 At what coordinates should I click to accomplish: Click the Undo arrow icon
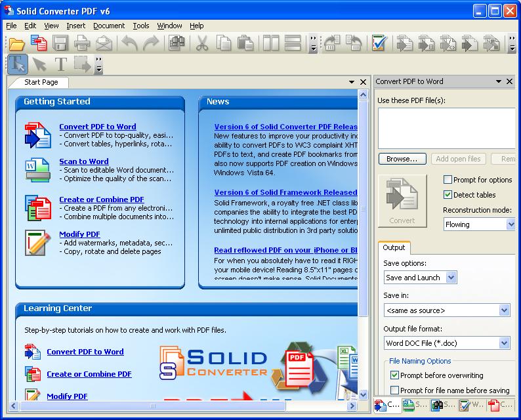coord(129,43)
